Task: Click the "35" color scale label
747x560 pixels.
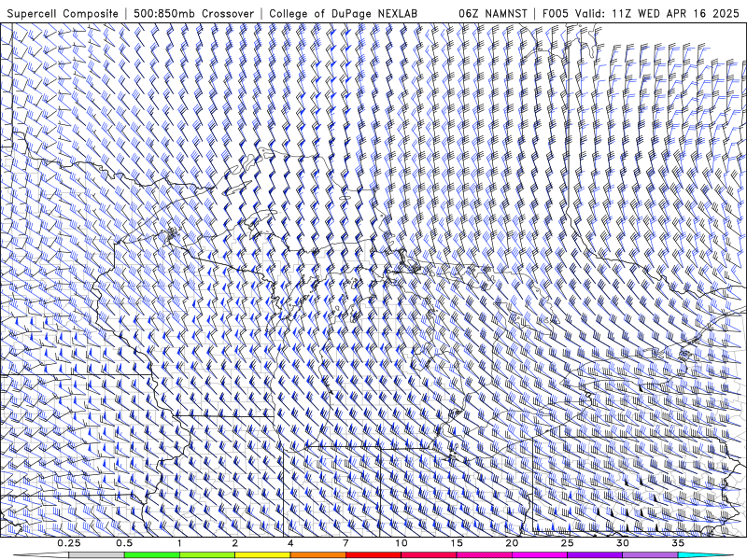Action: [x=678, y=543]
